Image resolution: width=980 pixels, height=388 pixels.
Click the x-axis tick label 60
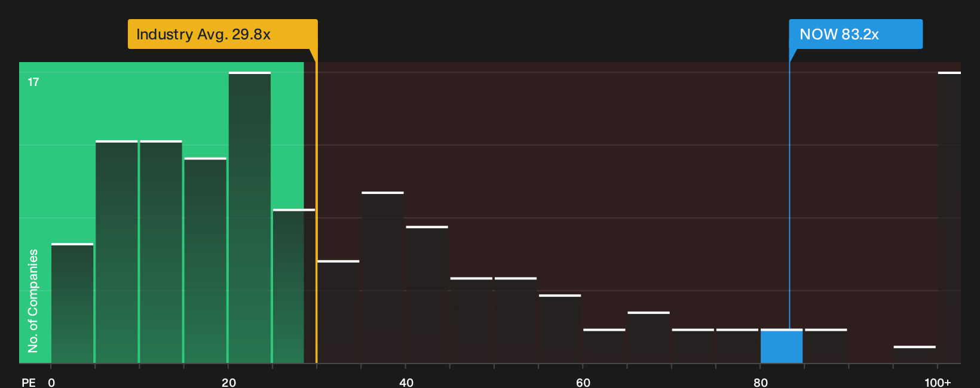click(583, 382)
